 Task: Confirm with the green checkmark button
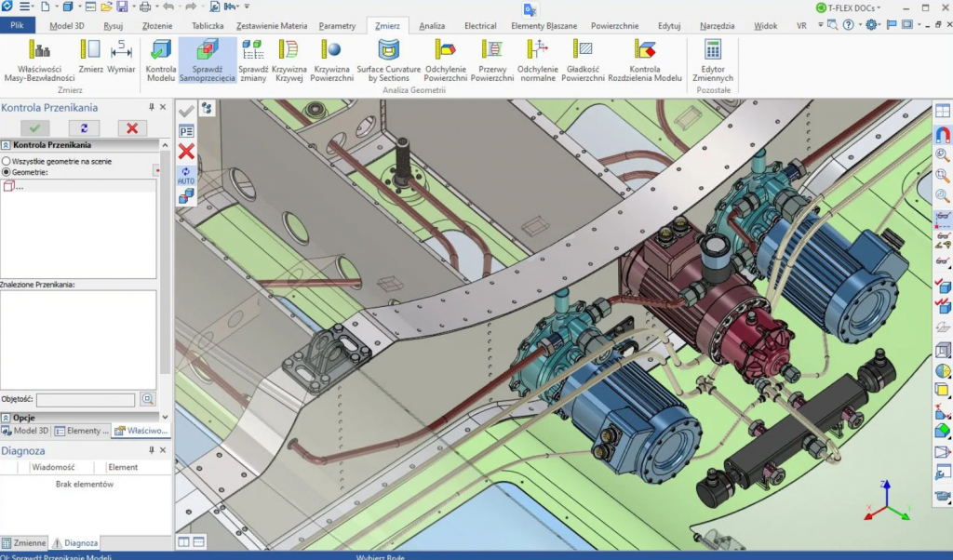coord(34,127)
